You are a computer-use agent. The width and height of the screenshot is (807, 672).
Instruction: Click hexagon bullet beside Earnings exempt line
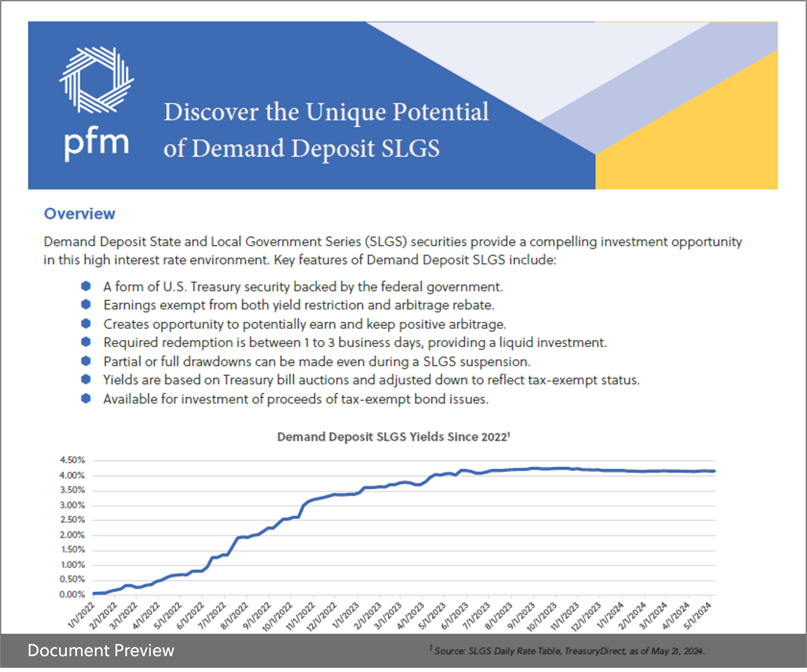pyautogui.click(x=86, y=304)
